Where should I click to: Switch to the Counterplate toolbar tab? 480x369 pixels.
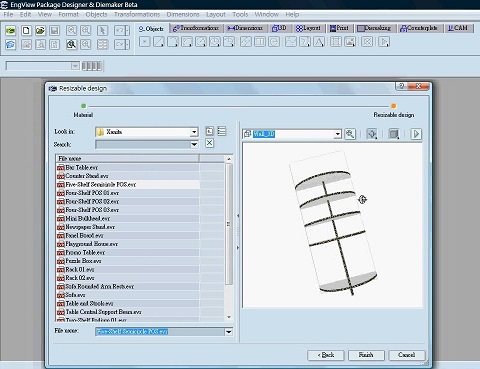pos(419,28)
